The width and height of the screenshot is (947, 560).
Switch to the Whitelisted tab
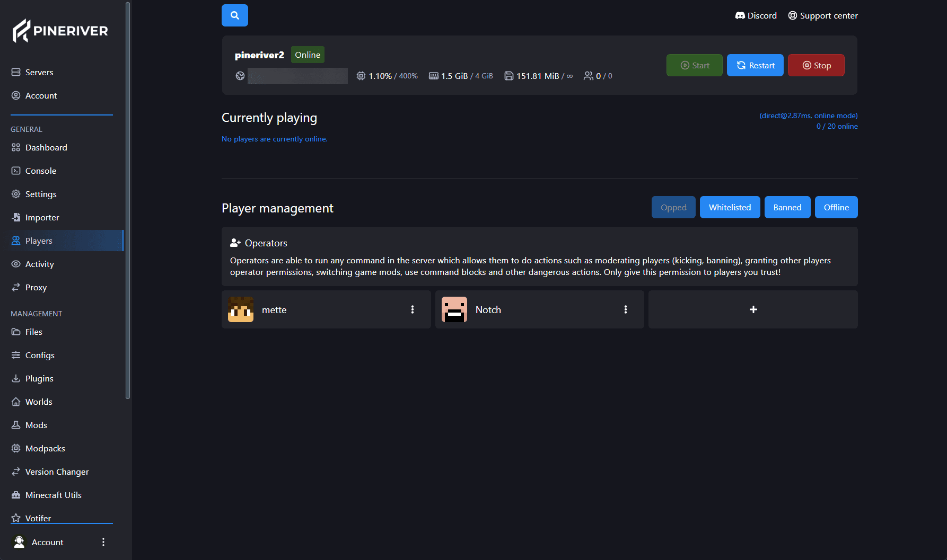pos(730,207)
